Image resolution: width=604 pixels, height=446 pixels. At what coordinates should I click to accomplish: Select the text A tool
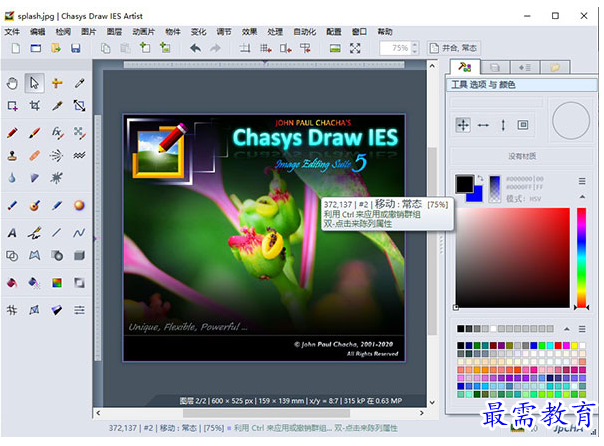(12, 233)
